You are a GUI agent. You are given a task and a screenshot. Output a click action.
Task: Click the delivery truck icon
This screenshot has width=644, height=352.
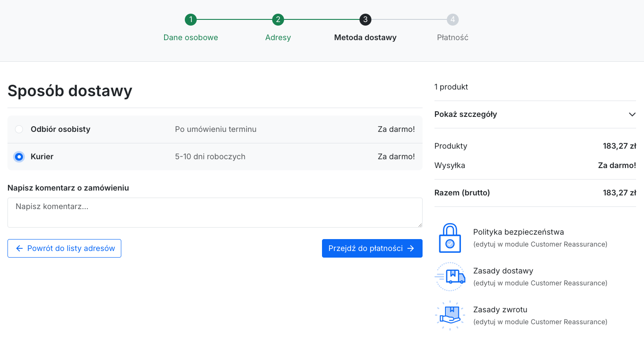[x=450, y=277]
